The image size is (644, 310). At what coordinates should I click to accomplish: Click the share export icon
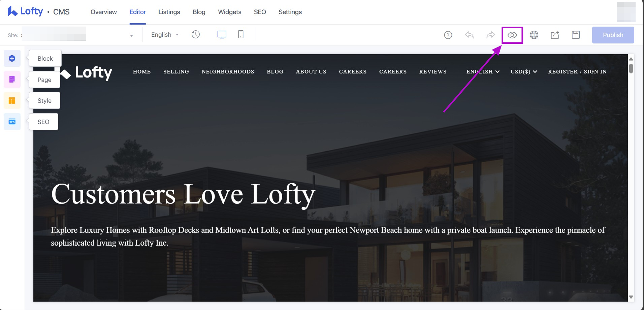pos(555,35)
